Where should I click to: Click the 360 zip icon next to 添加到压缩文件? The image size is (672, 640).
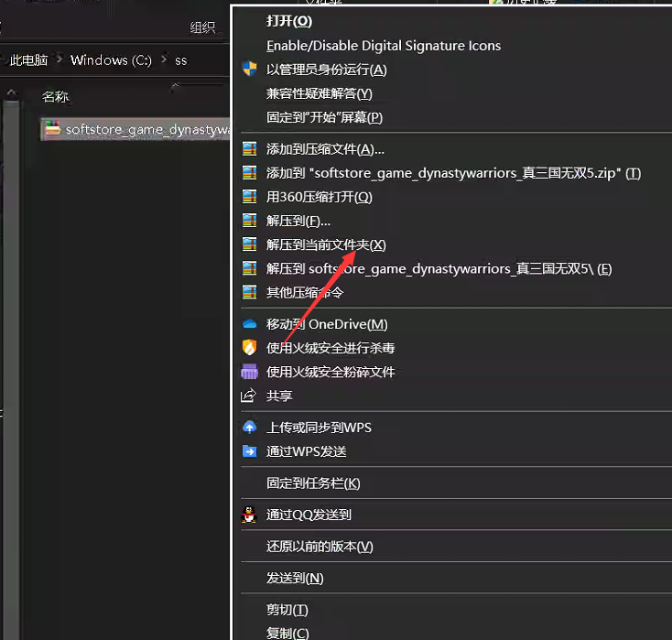[249, 149]
